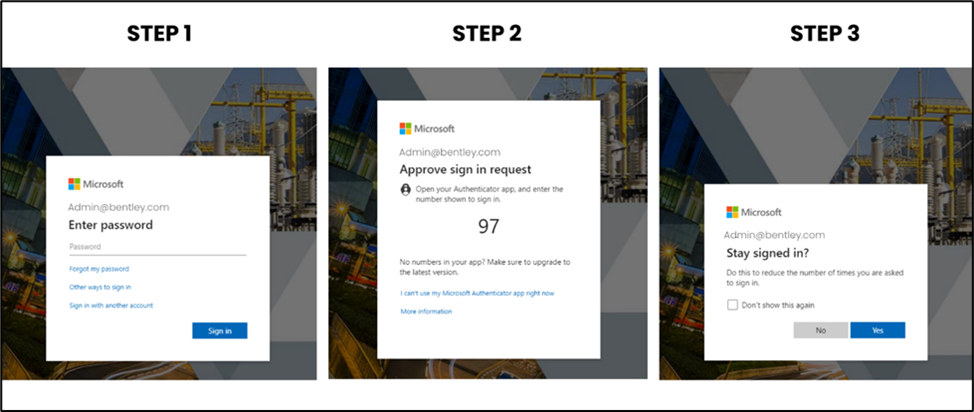Click the Enter password heading
974x412 pixels.
110,225
